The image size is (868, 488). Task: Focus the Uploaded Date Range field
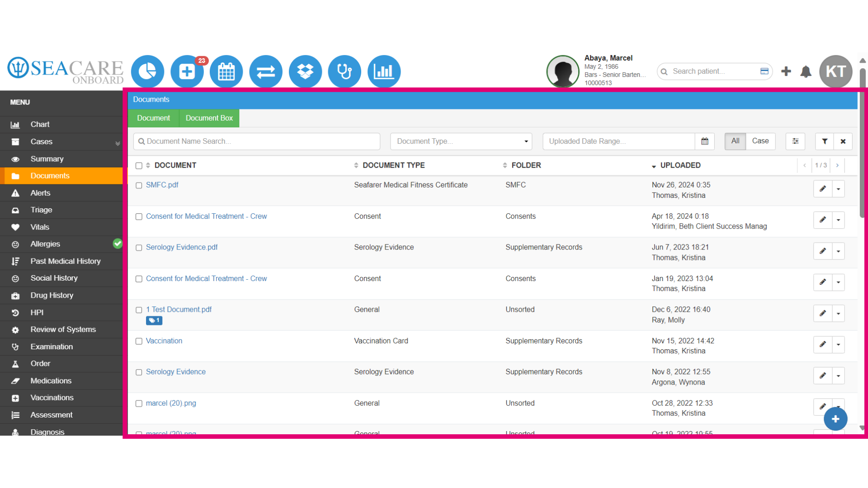618,141
